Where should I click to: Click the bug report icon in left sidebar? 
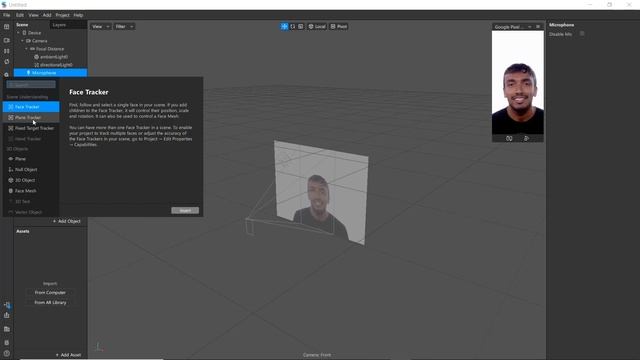[7, 342]
